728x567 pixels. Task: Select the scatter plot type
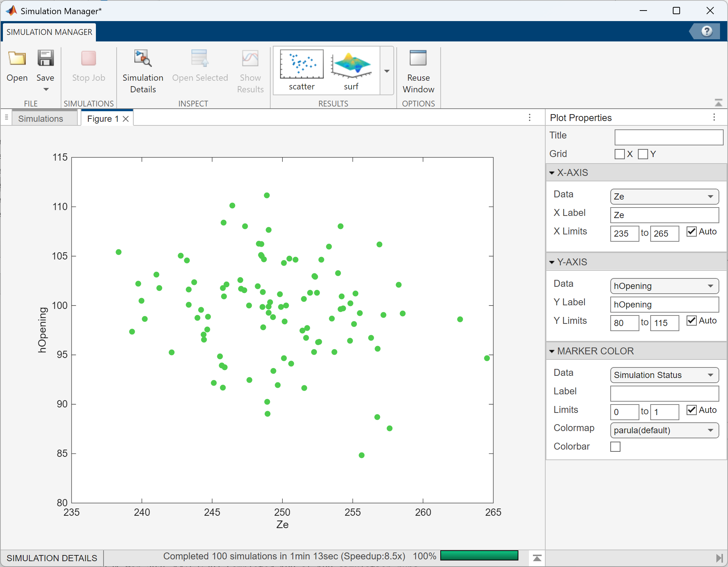click(x=302, y=70)
